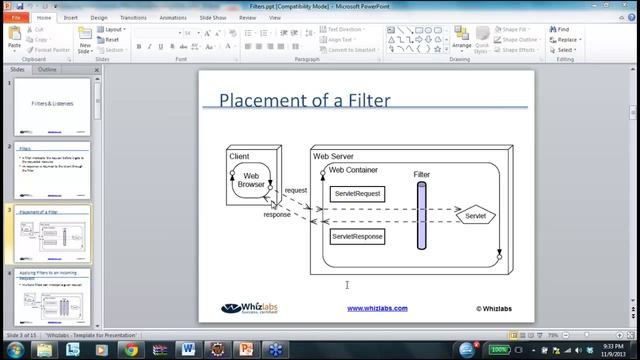
Task: Open the Layout dropdown
Action: point(112,29)
